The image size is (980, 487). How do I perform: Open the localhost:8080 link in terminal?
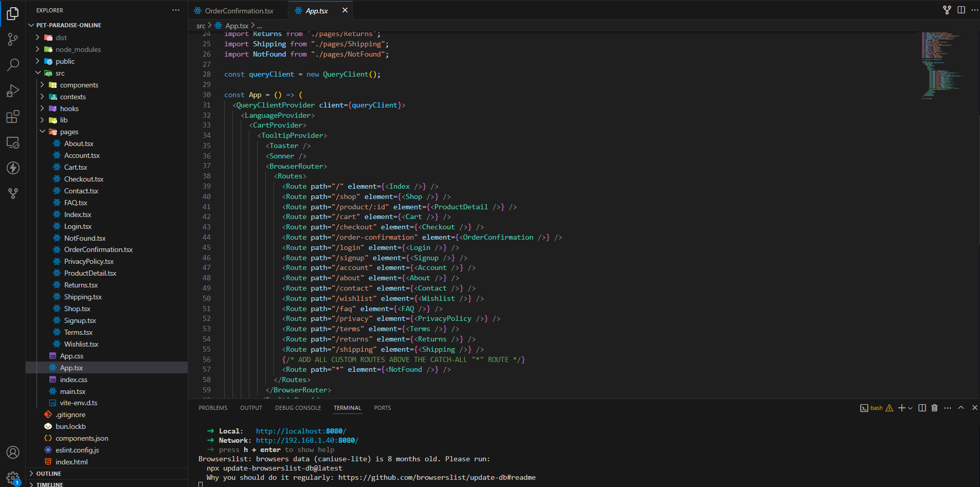pyautogui.click(x=301, y=431)
